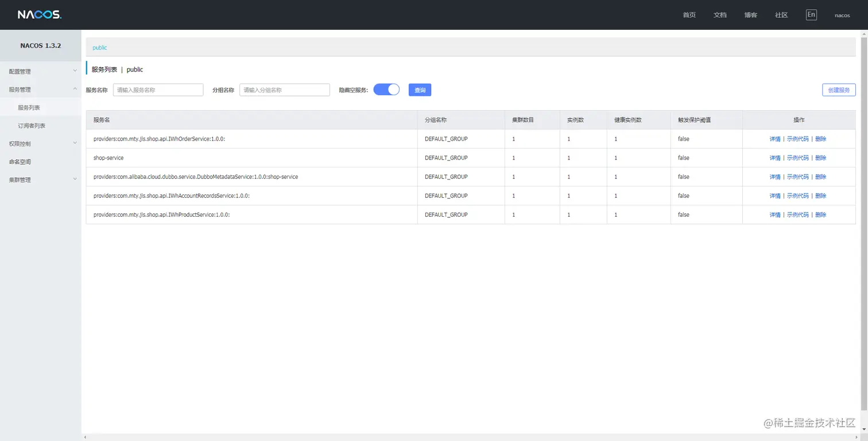Click 删除 for IWhOrderService row
The width and height of the screenshot is (868, 441).
[820, 139]
